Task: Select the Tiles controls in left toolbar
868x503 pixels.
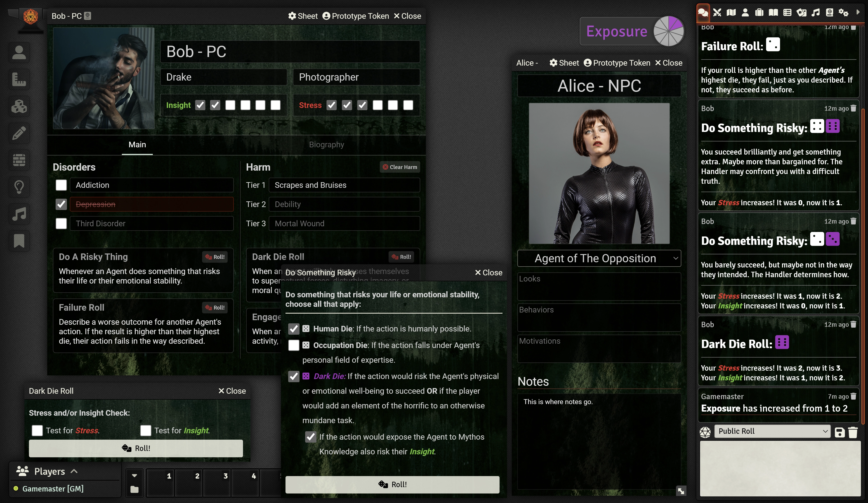Action: (19, 106)
